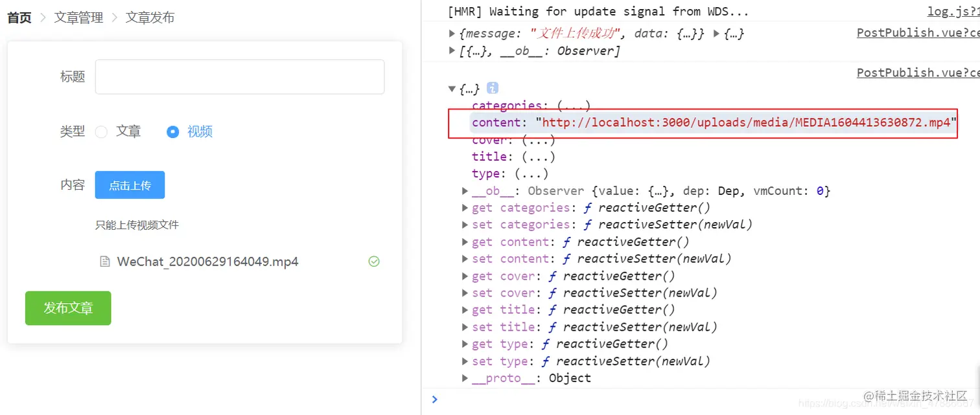Image resolution: width=980 pixels, height=415 pixels.
Task: Click the 首页 breadcrumb link
Action: 19,18
